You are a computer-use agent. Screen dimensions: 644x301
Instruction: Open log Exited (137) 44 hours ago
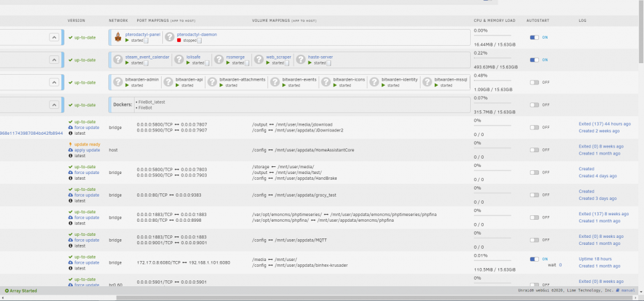[x=605, y=124]
